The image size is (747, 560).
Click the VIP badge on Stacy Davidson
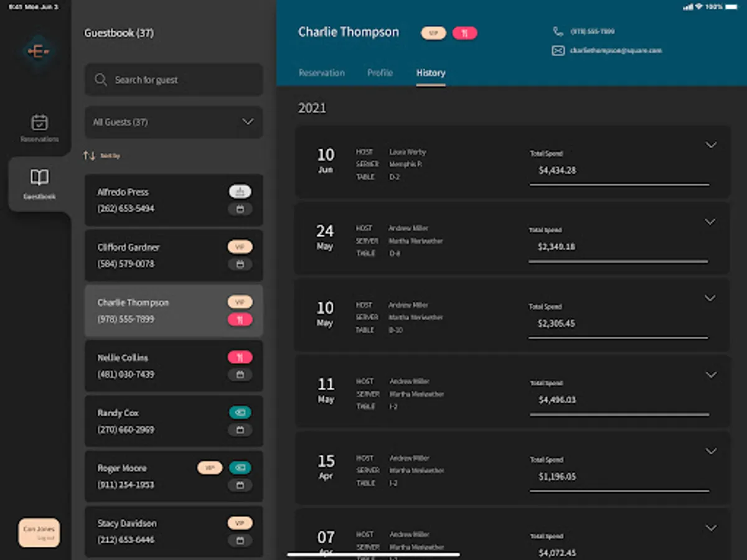[240, 523]
